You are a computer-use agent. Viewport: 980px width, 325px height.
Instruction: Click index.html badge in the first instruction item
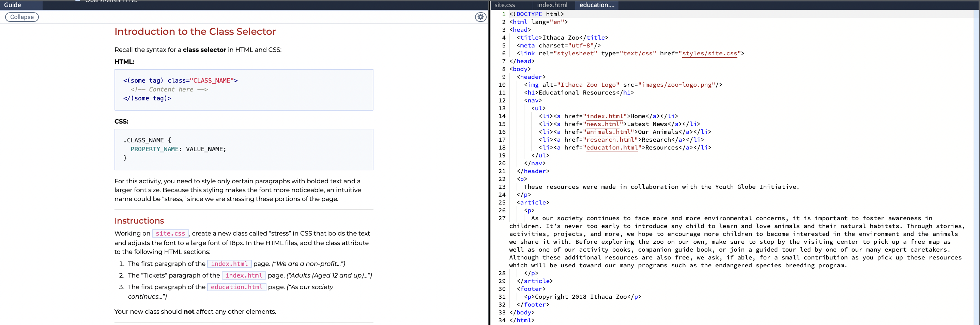229,264
